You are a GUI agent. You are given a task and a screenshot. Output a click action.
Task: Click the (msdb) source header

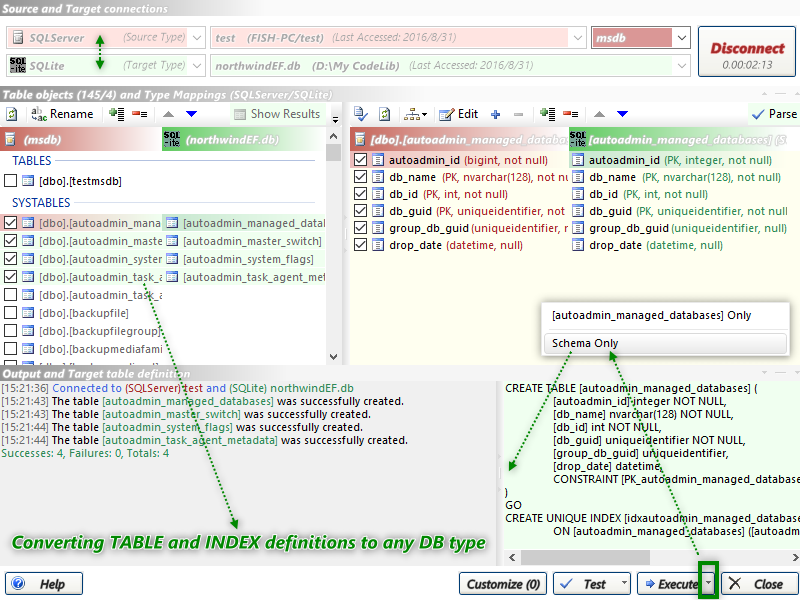(81, 139)
